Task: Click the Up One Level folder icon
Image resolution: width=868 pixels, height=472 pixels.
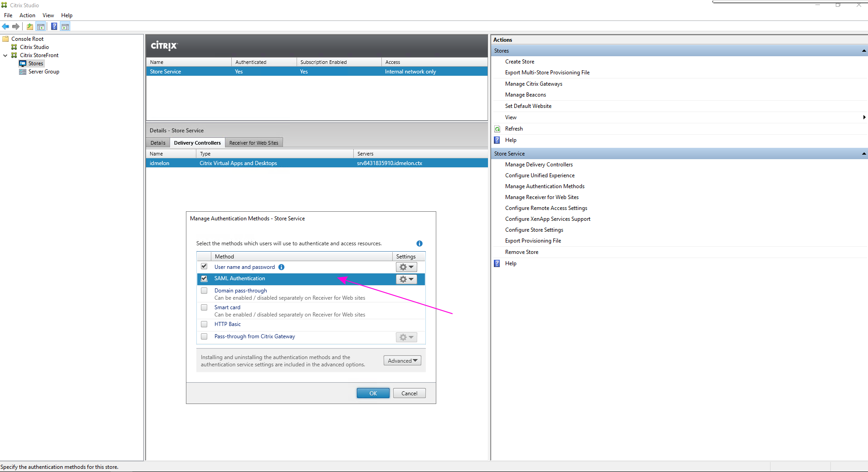Action: (x=30, y=26)
